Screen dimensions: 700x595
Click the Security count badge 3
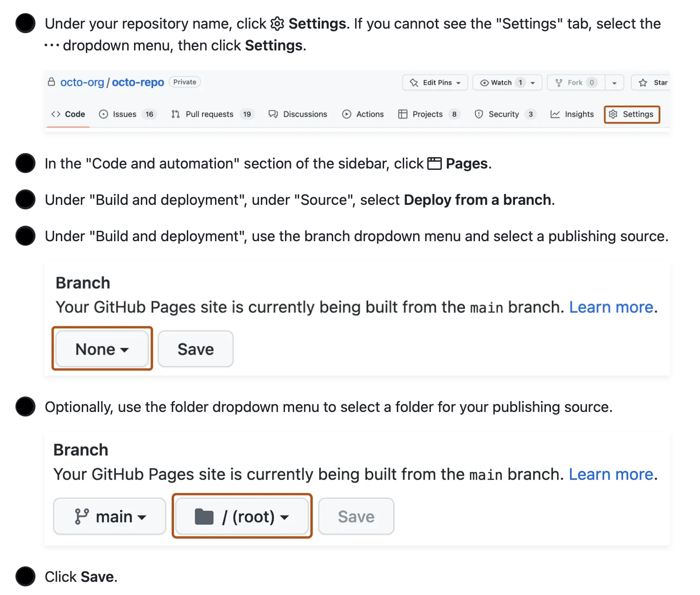[530, 114]
